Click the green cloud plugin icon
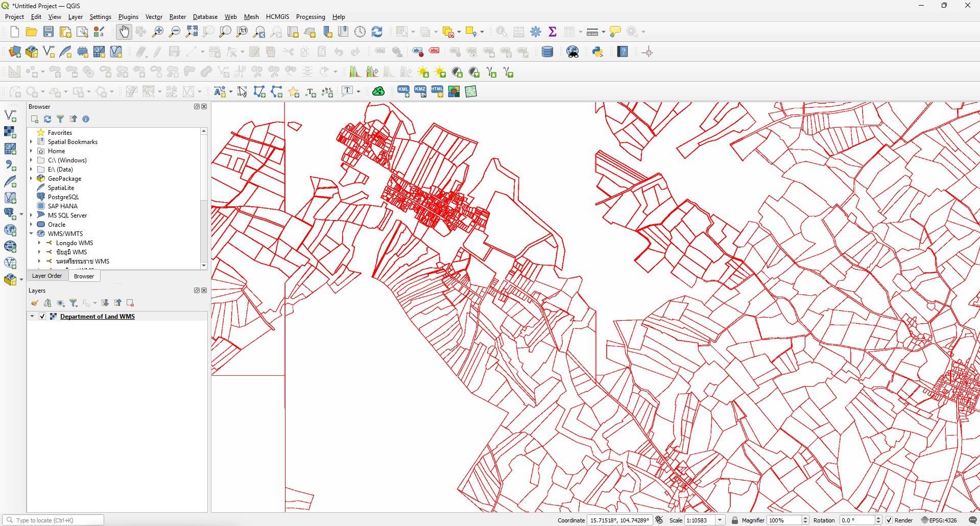The height and width of the screenshot is (526, 980). click(x=378, y=91)
